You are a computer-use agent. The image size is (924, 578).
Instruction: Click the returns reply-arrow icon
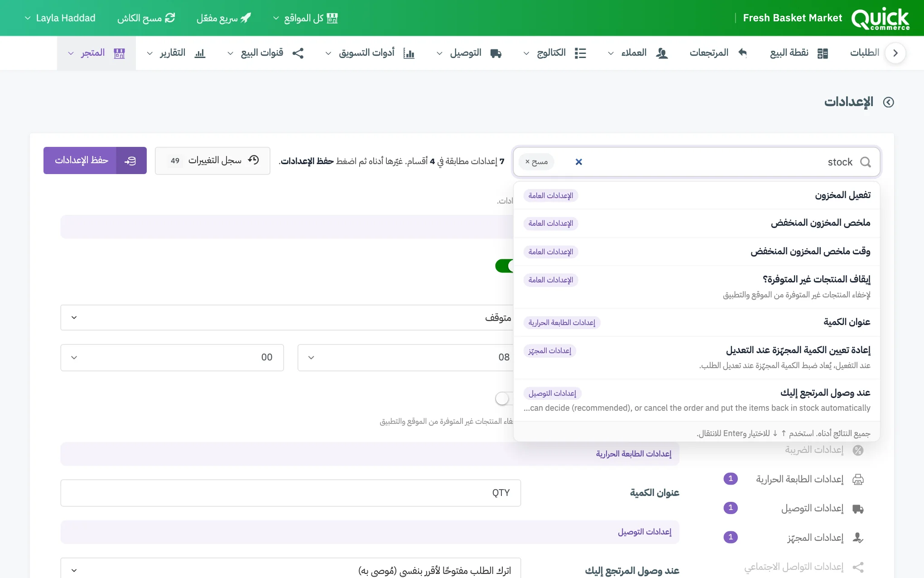742,53
